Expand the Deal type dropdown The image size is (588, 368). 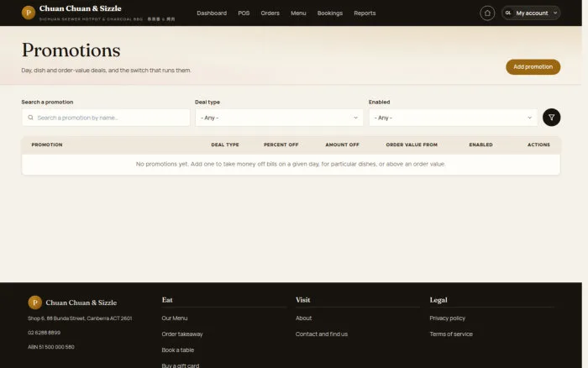(x=279, y=118)
